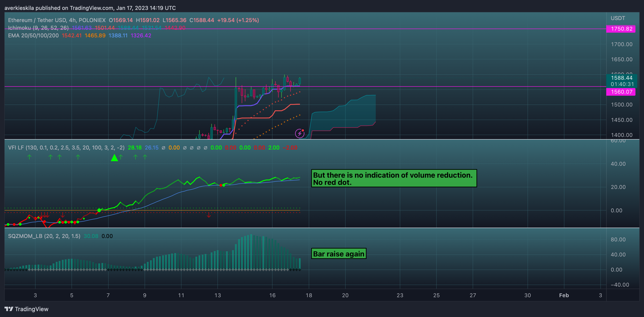Click the large green triangle VFI marker
The image size is (644, 317).
click(x=114, y=158)
